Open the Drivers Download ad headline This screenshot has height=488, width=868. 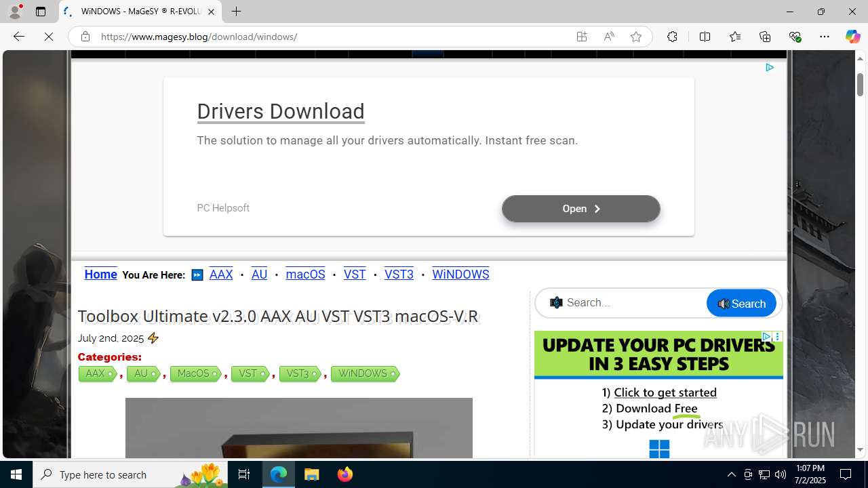tap(281, 111)
